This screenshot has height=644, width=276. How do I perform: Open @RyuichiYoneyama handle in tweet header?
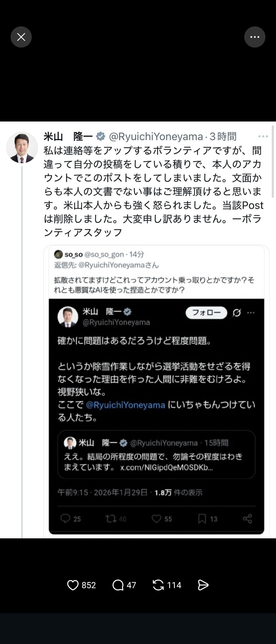click(x=156, y=137)
